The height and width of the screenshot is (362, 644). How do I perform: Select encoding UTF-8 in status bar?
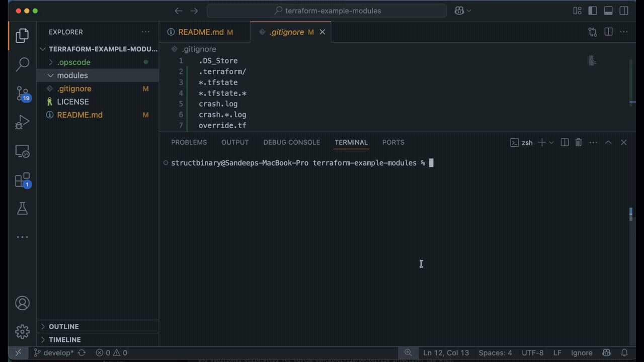(x=533, y=352)
